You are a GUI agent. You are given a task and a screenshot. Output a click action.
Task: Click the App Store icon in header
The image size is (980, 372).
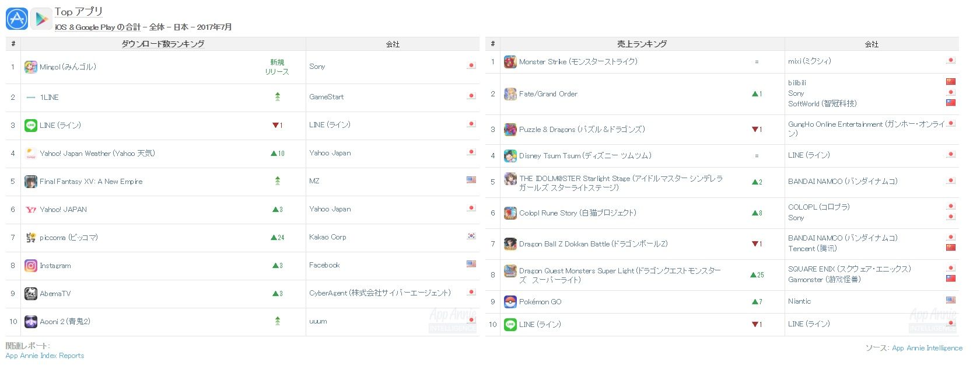(x=17, y=19)
